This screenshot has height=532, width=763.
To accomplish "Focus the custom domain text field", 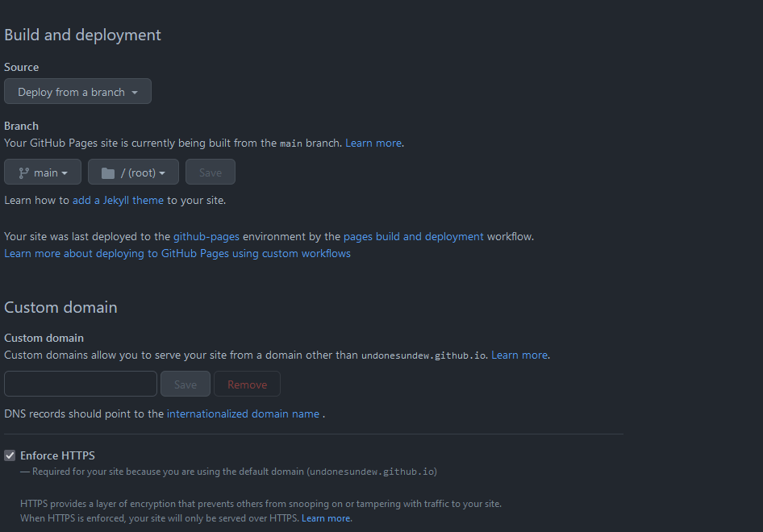I will click(x=81, y=384).
